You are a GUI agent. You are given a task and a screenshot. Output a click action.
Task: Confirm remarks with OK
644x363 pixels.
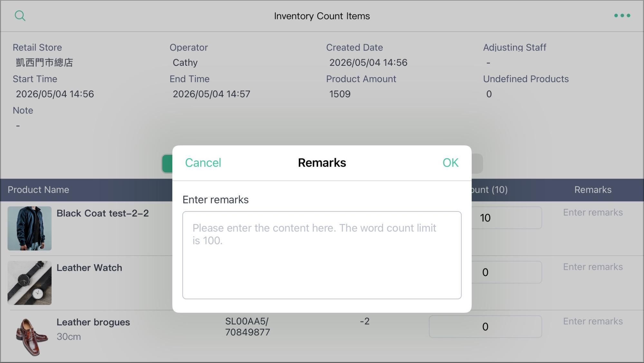click(x=450, y=163)
